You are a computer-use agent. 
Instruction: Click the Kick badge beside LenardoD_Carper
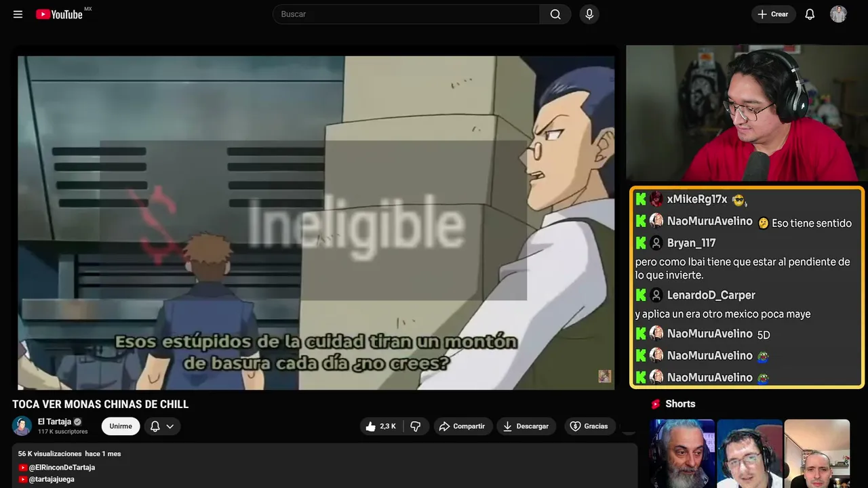641,295
